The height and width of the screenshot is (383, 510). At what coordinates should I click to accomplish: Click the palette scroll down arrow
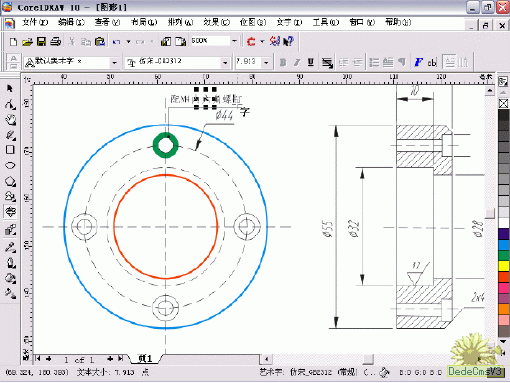click(x=503, y=342)
